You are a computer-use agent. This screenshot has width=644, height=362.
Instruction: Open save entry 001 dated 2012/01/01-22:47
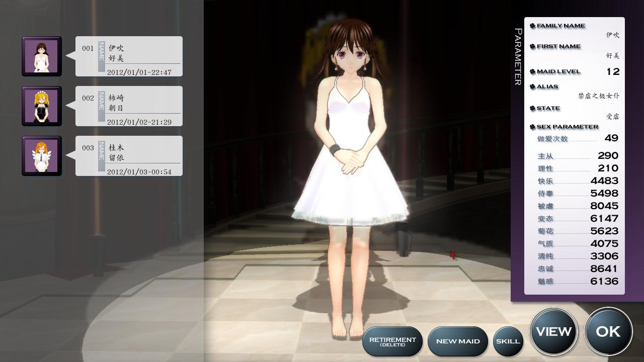129,56
